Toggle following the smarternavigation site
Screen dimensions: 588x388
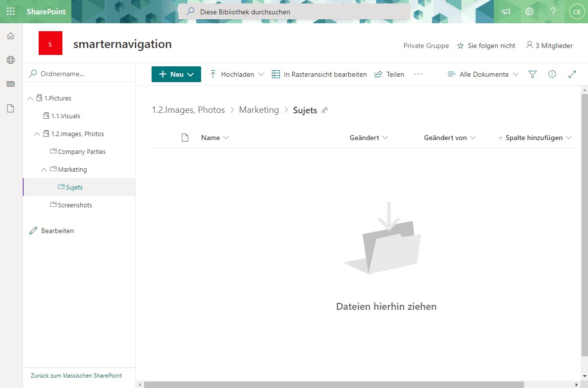(486, 46)
